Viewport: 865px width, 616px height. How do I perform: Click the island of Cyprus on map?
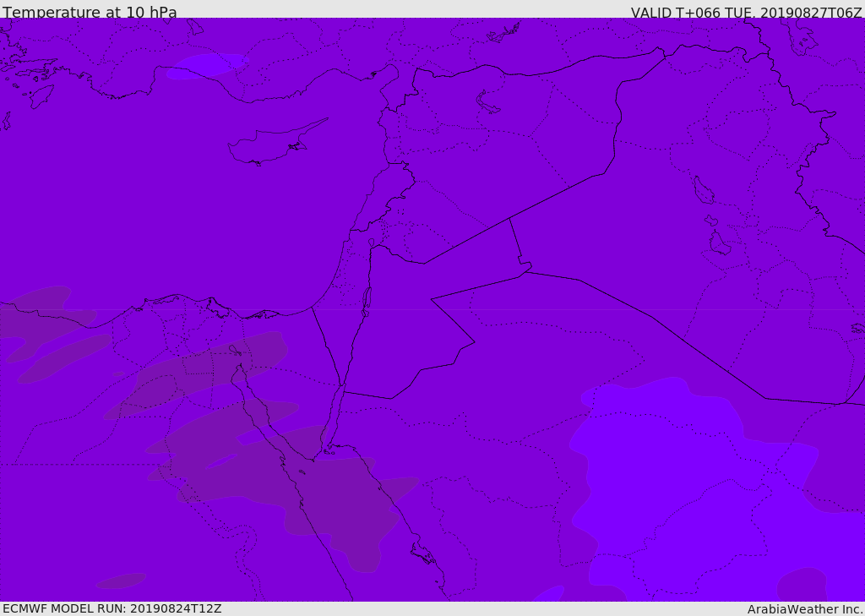[x=276, y=143]
